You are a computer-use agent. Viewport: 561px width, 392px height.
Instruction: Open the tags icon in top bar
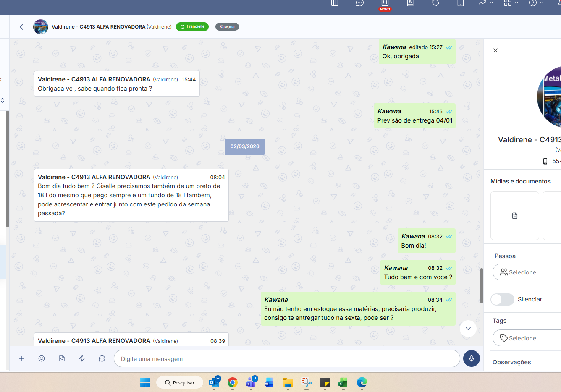435,3
